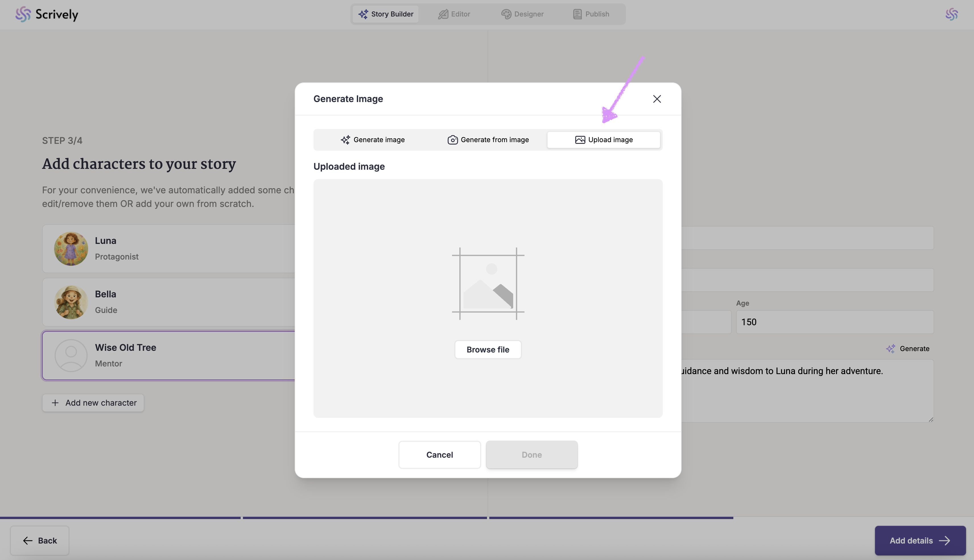Go to the Publish section
Image resolution: width=974 pixels, height=560 pixels.
coord(591,14)
